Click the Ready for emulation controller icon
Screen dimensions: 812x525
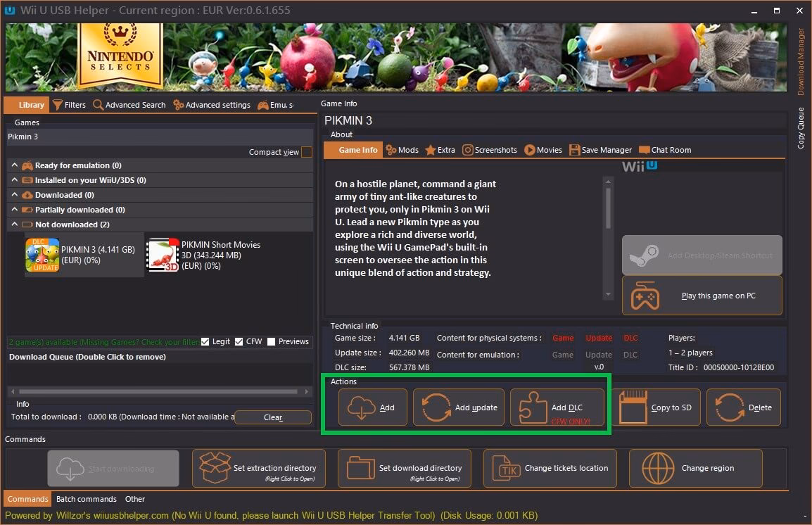27,165
